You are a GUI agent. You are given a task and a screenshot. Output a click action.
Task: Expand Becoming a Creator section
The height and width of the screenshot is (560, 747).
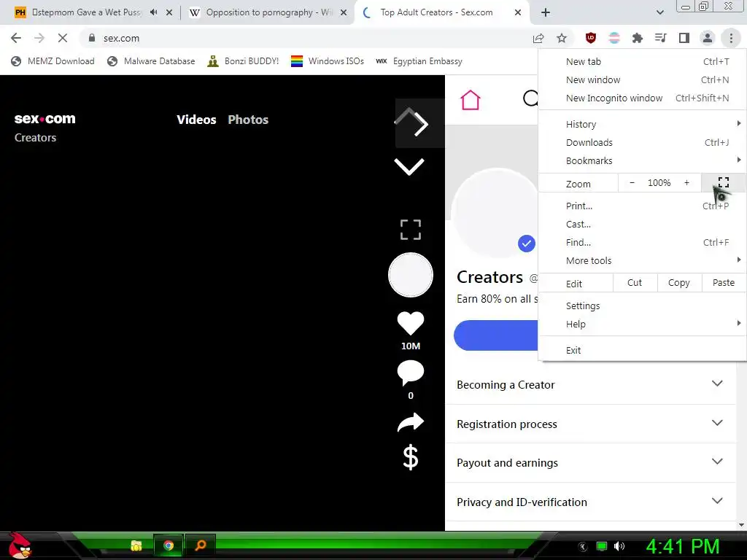pyautogui.click(x=590, y=385)
